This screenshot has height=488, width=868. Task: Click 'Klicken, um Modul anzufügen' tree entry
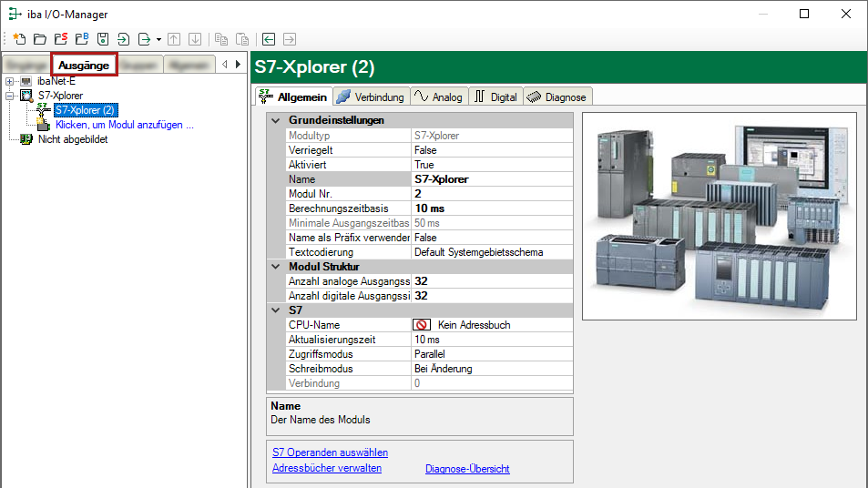pos(124,125)
